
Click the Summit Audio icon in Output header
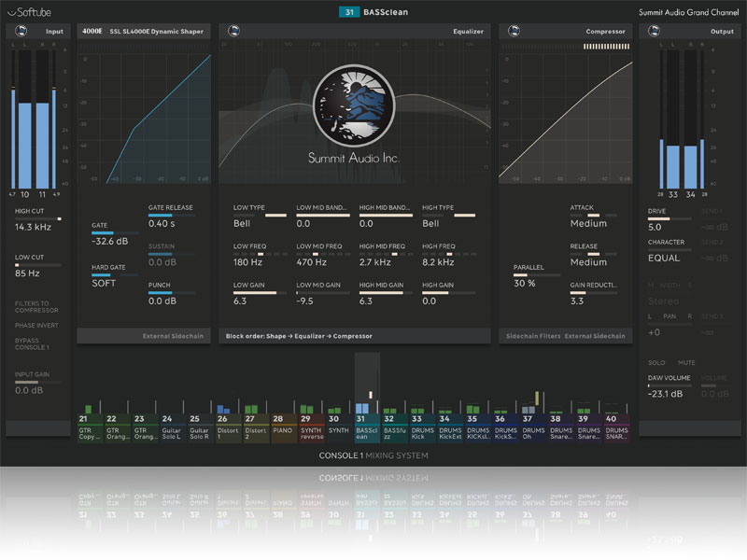654,31
